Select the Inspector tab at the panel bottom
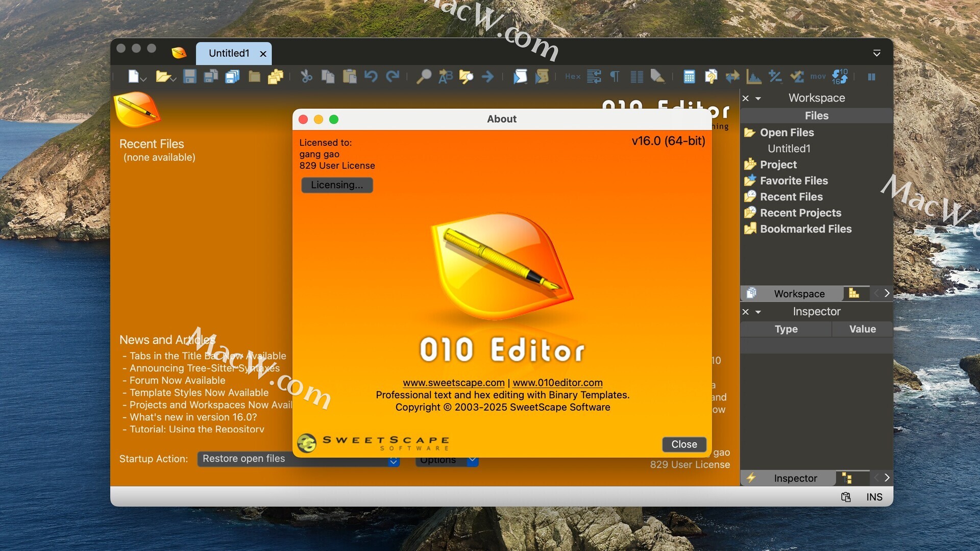This screenshot has width=980, height=551. click(x=788, y=478)
